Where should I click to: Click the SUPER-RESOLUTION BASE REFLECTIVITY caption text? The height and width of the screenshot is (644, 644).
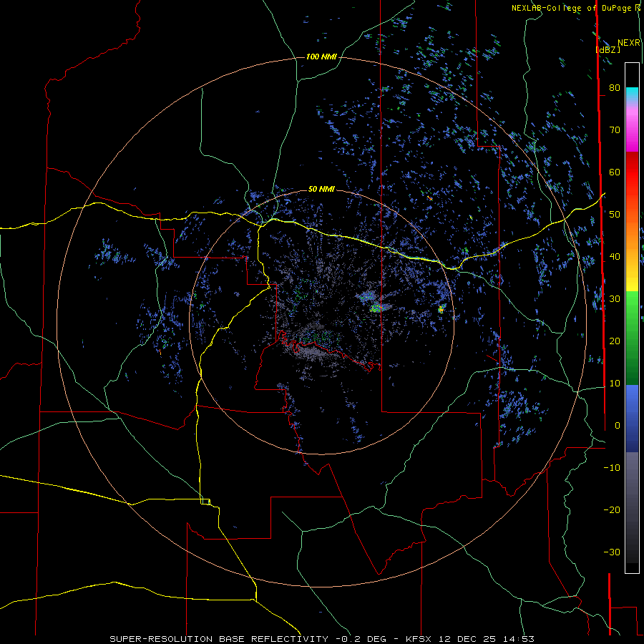219,639
